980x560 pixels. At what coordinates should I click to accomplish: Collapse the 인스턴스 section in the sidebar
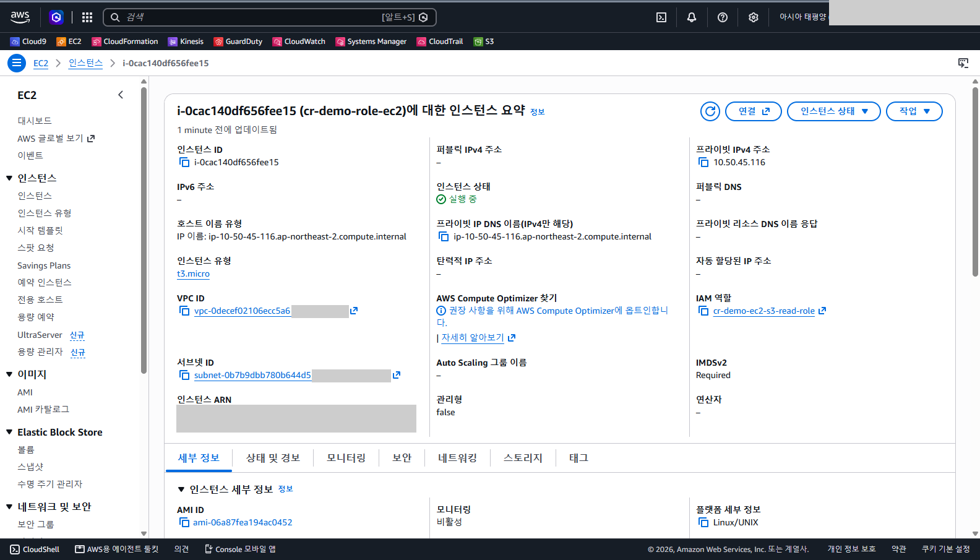9,178
